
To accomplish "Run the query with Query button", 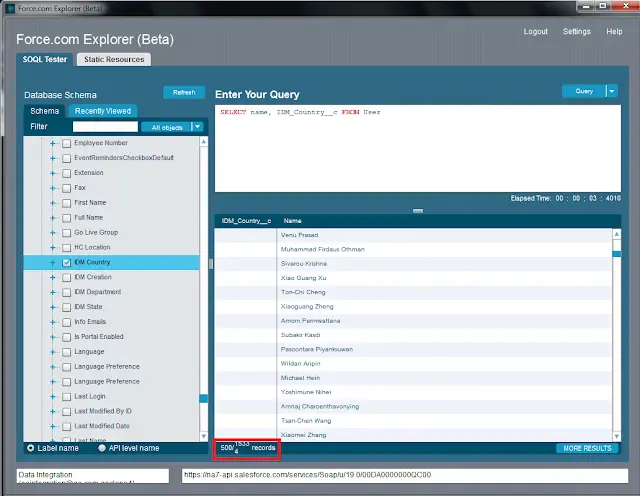I will (x=584, y=91).
